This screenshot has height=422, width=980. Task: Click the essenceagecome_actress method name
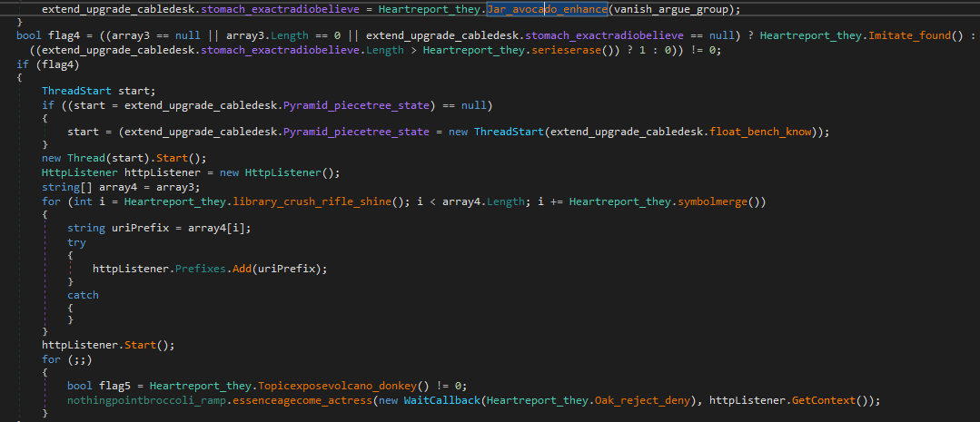coord(302,399)
